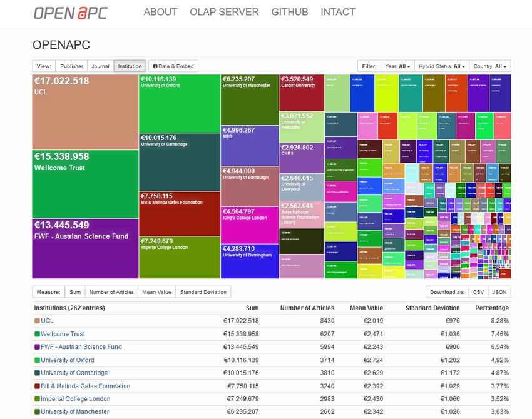Set measure to Sum

click(75, 292)
